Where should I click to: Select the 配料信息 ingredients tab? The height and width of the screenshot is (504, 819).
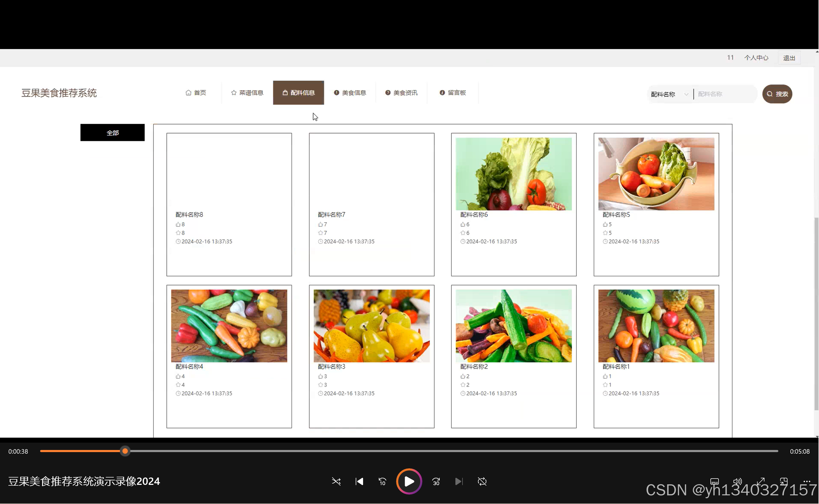click(299, 93)
